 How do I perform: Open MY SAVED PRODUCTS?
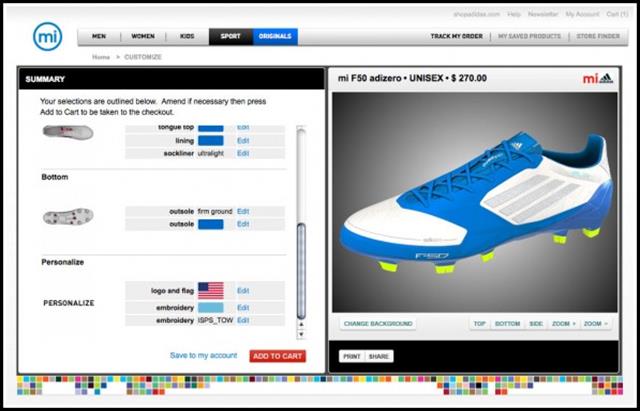pos(529,36)
